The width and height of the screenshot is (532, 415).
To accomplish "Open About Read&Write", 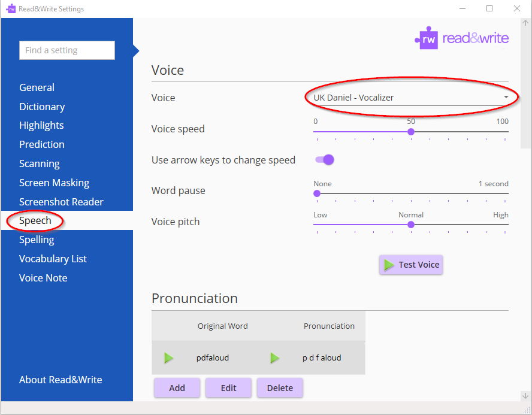I will click(61, 380).
